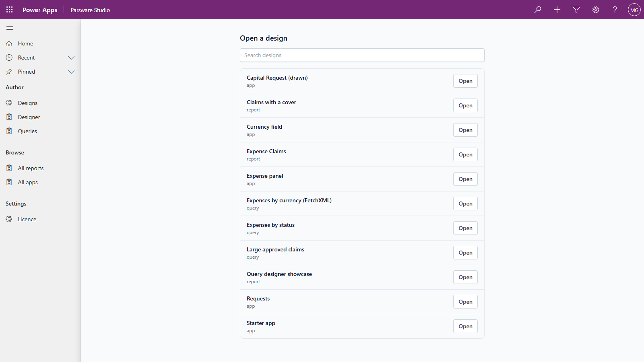Open the Starter app design
The image size is (644, 362).
[465, 326]
